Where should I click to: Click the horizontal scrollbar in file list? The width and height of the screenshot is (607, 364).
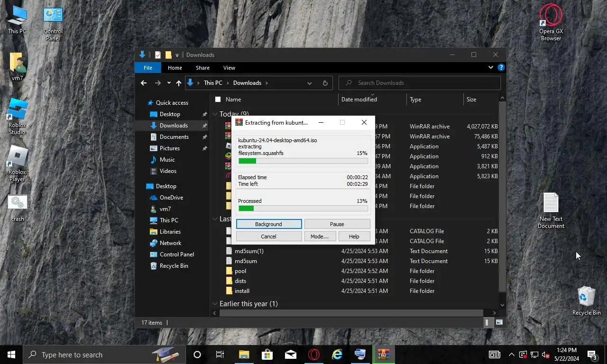pos(351,313)
